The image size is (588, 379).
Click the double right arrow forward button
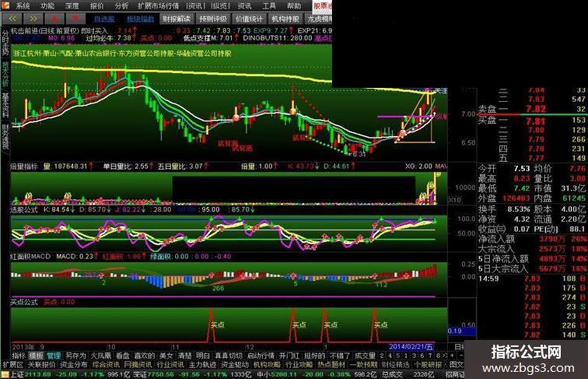pos(33,19)
